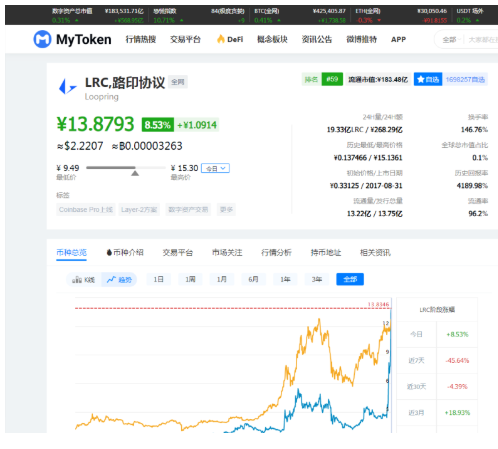
Task: Click the search input field
Action: pos(482,40)
